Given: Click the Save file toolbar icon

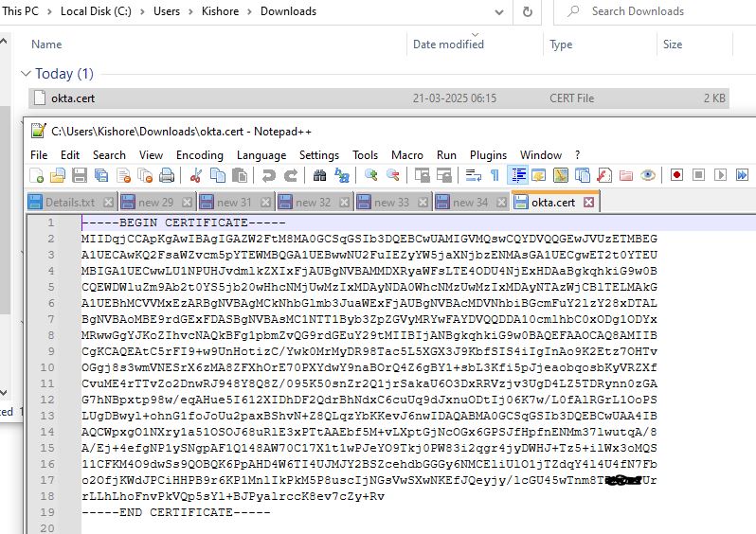Looking at the screenshot, I should coord(79,175).
